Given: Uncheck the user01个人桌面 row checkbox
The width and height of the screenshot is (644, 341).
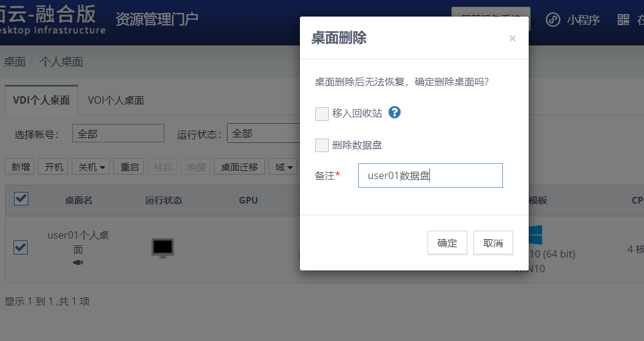Looking at the screenshot, I should (x=21, y=247).
